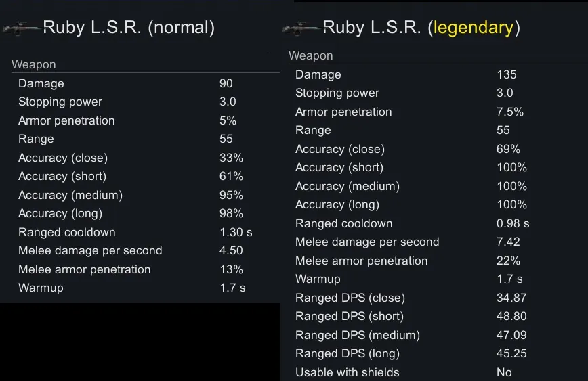Select the yellow "legendary" quality word
This screenshot has height=381, width=588.
tap(473, 28)
